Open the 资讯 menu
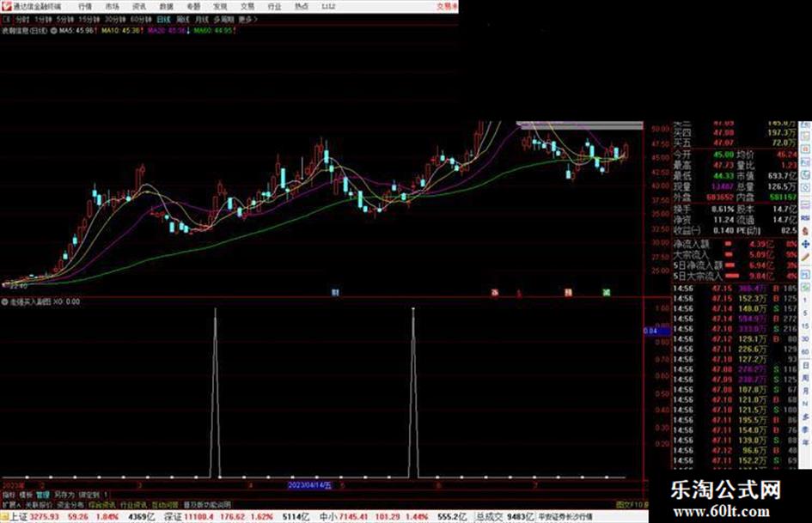The height and width of the screenshot is (523, 812). (139, 6)
